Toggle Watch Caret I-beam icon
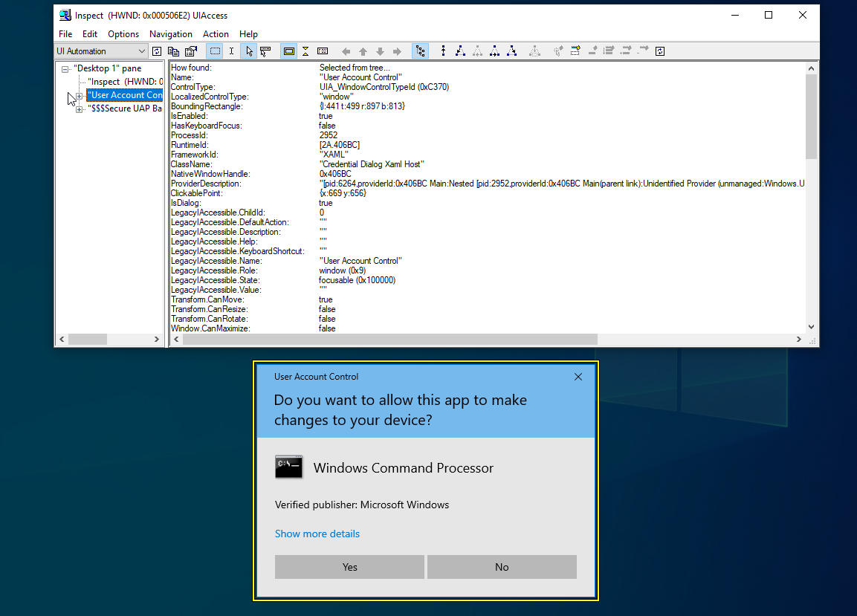The image size is (857, 616). [x=232, y=51]
